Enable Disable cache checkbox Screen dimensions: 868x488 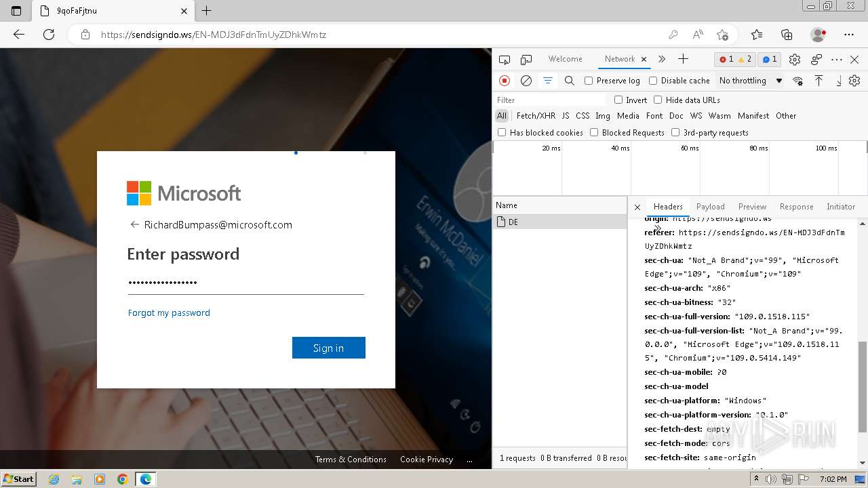point(653,81)
